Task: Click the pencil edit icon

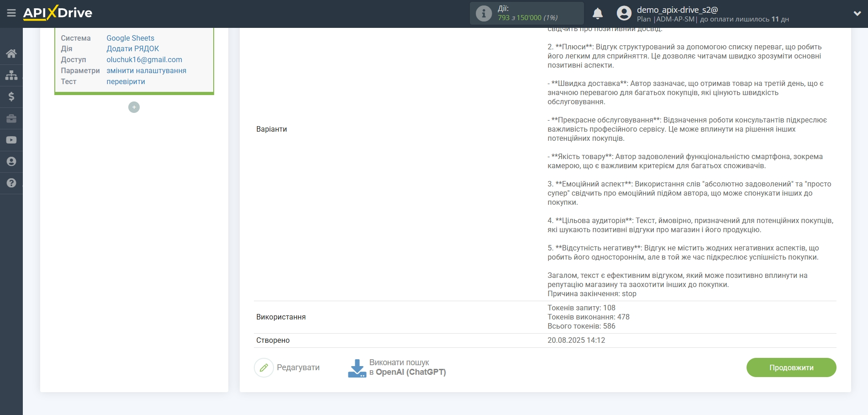Action: coord(263,367)
